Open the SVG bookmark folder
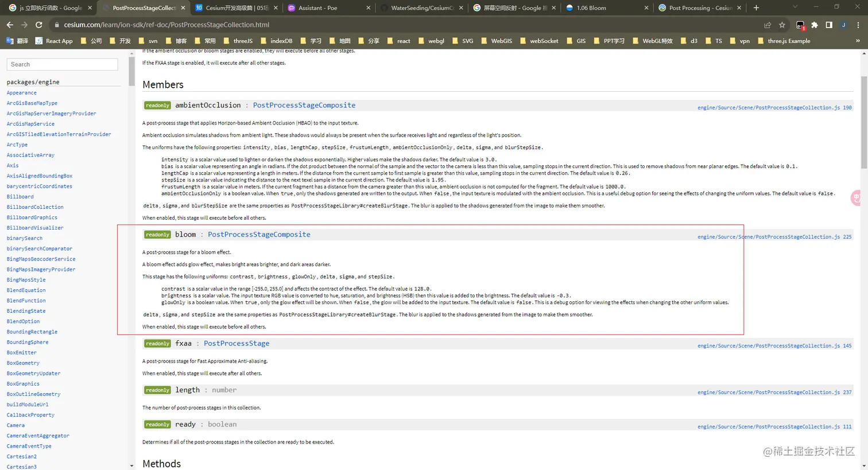Image resolution: width=868 pixels, height=470 pixels. [x=463, y=41]
